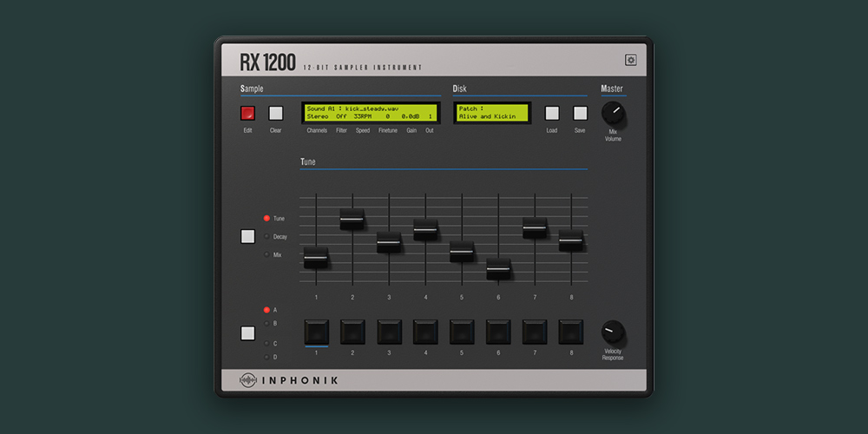
Task: Open the settings gear in top-right corner
Action: (x=630, y=60)
